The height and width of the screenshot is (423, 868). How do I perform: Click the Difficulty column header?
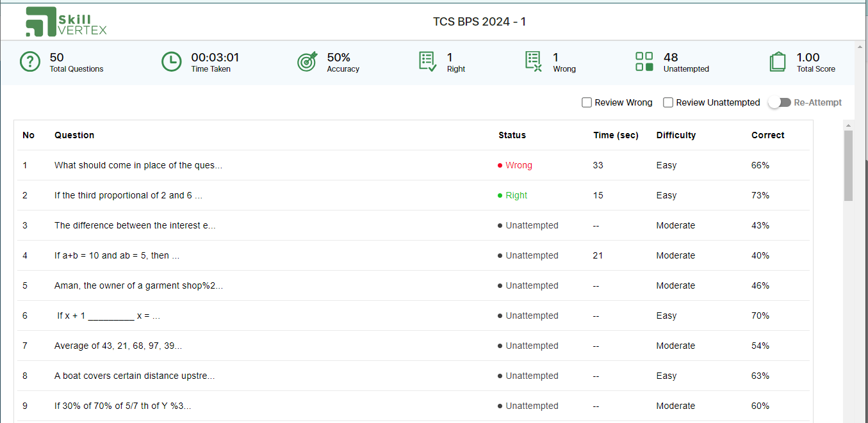click(x=676, y=135)
